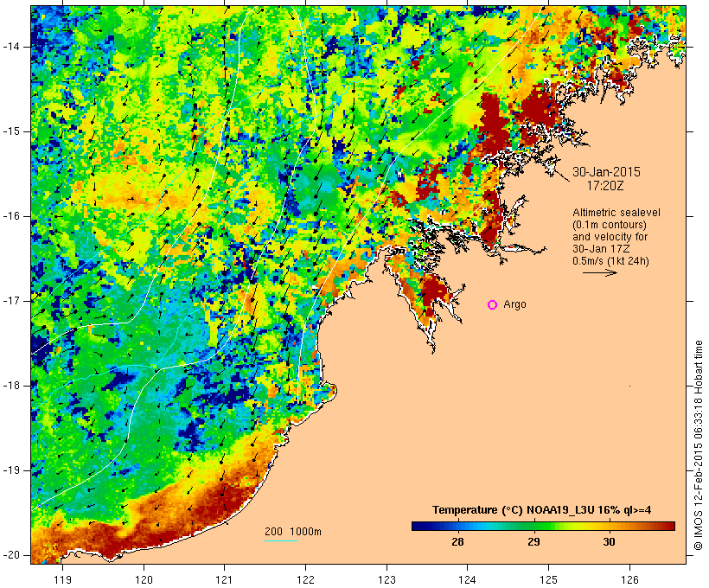Click the latitude axis label '-19'
The image size is (709, 588).
pyautogui.click(x=10, y=470)
